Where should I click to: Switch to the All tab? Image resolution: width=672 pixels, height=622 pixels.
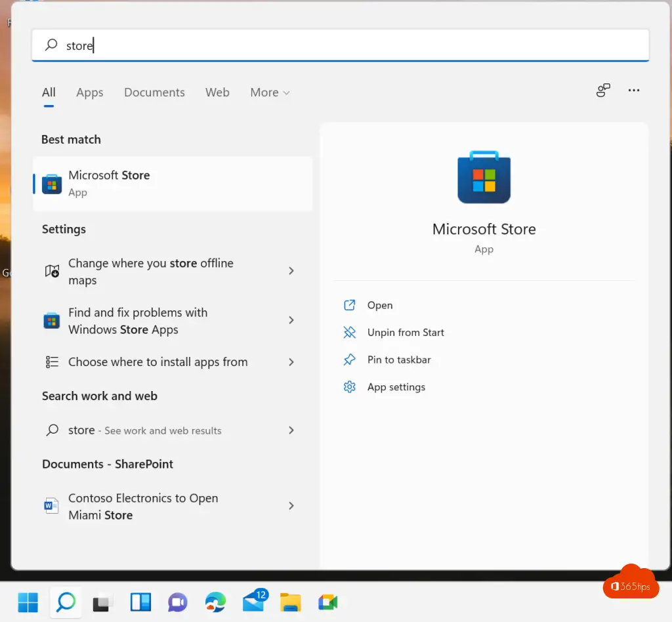(x=49, y=92)
